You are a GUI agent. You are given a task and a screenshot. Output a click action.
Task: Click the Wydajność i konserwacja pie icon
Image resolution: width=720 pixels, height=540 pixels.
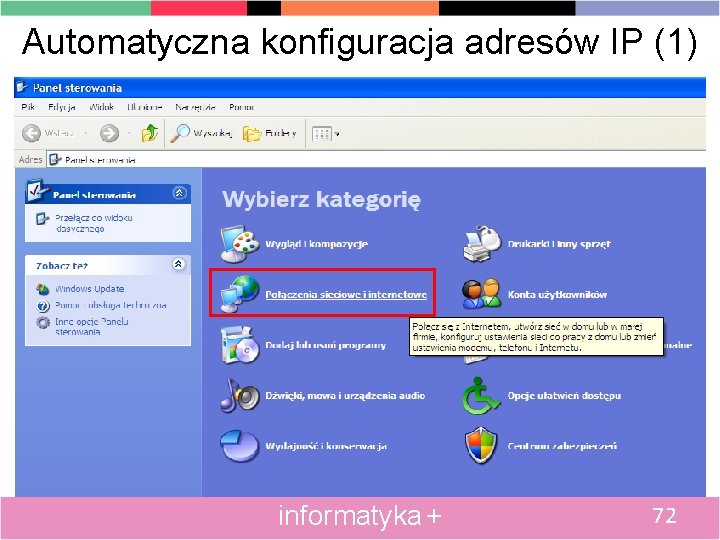(x=239, y=445)
